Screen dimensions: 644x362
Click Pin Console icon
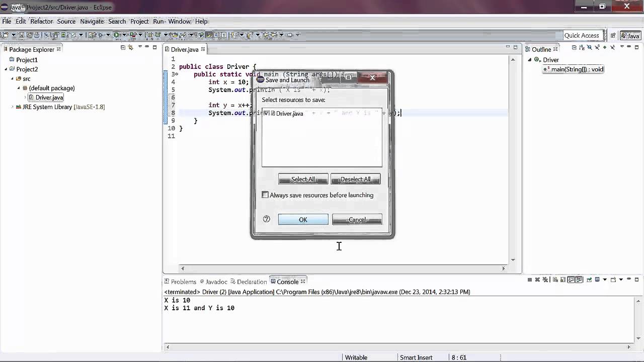tap(589, 280)
